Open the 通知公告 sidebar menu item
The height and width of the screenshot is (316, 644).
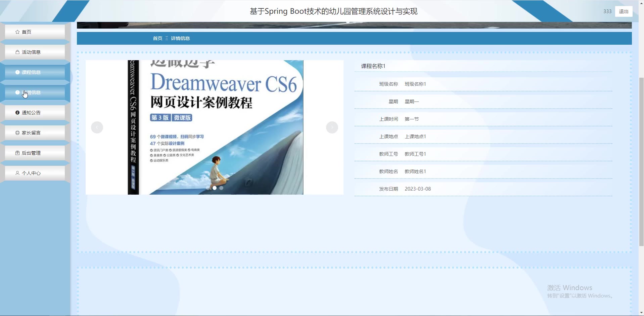[x=35, y=113]
